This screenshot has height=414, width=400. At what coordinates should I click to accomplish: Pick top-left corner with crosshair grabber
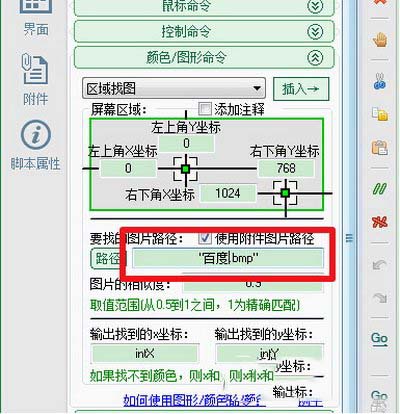point(186,169)
